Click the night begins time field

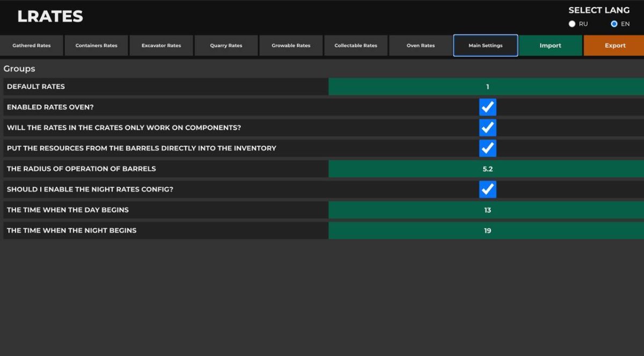486,231
